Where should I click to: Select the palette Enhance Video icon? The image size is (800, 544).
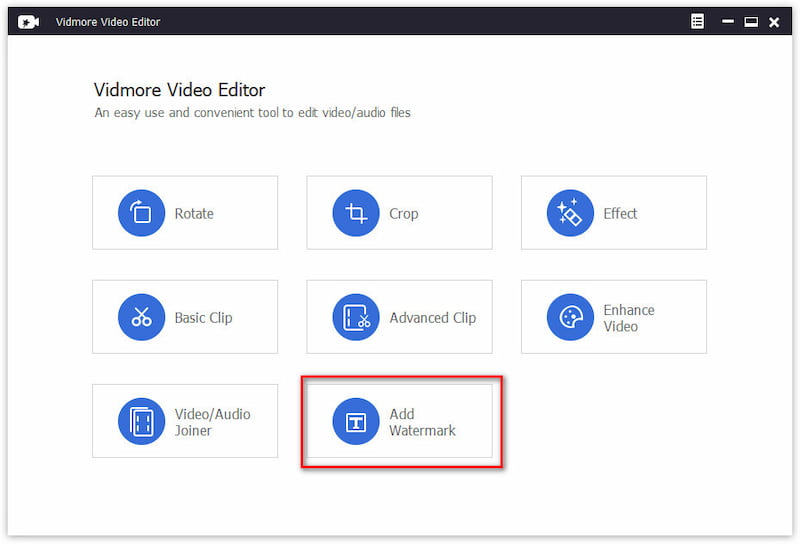click(570, 317)
